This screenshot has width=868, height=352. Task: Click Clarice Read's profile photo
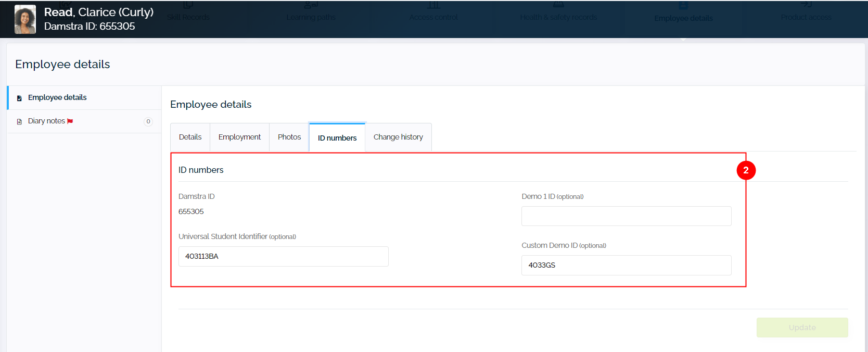point(25,19)
